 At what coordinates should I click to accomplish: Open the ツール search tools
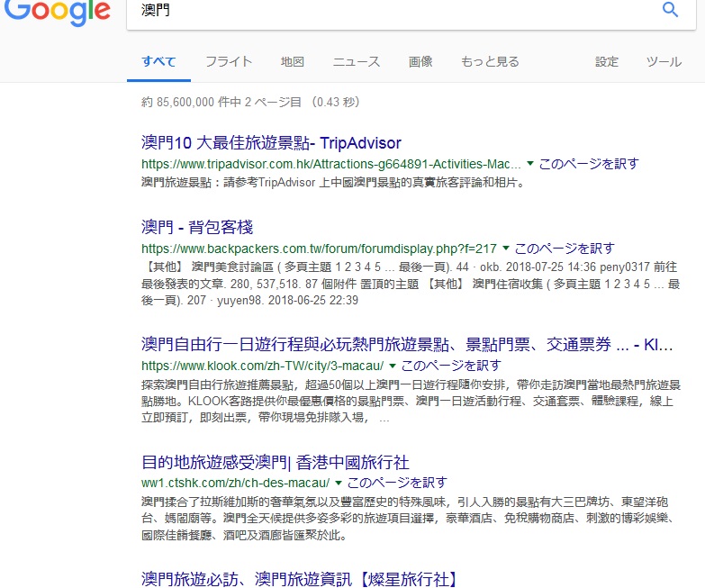[x=664, y=62]
